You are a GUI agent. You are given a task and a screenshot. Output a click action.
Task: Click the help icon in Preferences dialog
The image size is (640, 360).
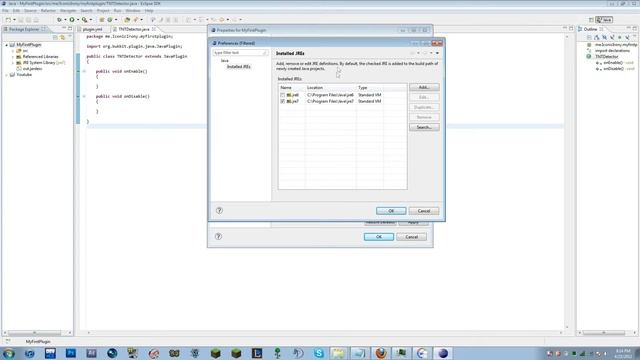tap(219, 211)
